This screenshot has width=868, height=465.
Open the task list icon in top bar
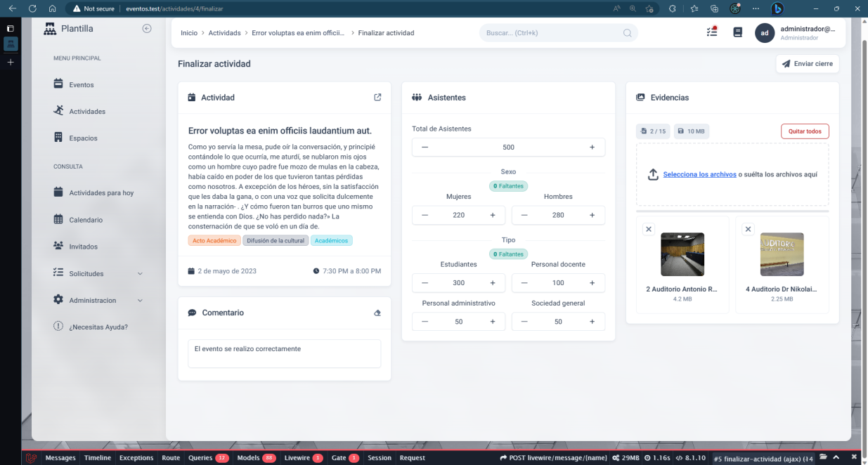coord(711,32)
